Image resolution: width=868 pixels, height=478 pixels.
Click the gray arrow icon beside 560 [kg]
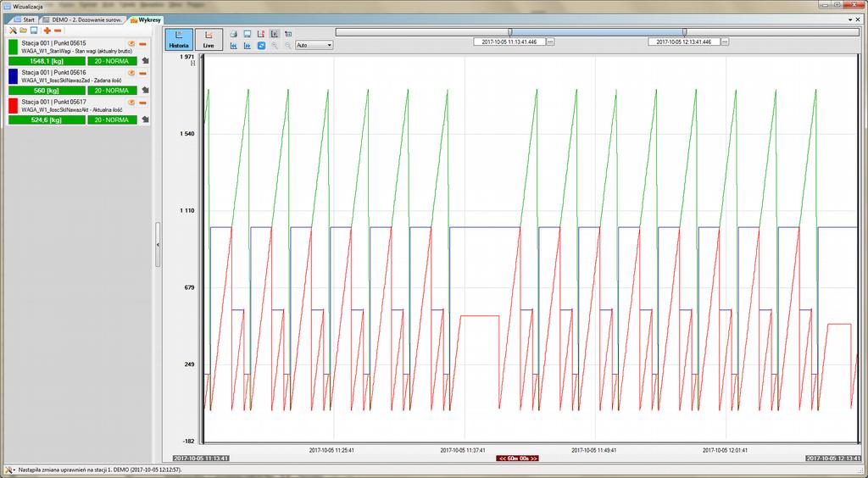pyautogui.click(x=145, y=90)
